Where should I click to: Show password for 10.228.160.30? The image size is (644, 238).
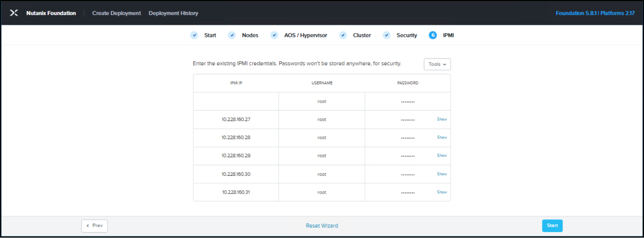(442, 174)
